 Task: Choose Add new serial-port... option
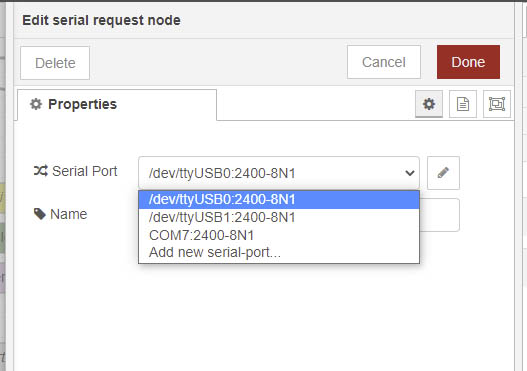pyautogui.click(x=279, y=252)
